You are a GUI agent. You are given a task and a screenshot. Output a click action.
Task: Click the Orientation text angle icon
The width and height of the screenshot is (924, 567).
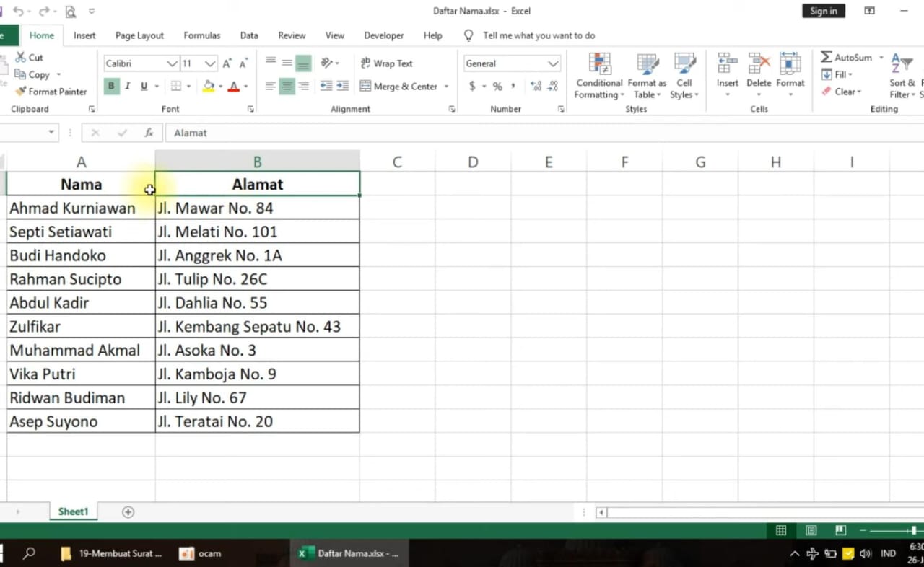[326, 63]
